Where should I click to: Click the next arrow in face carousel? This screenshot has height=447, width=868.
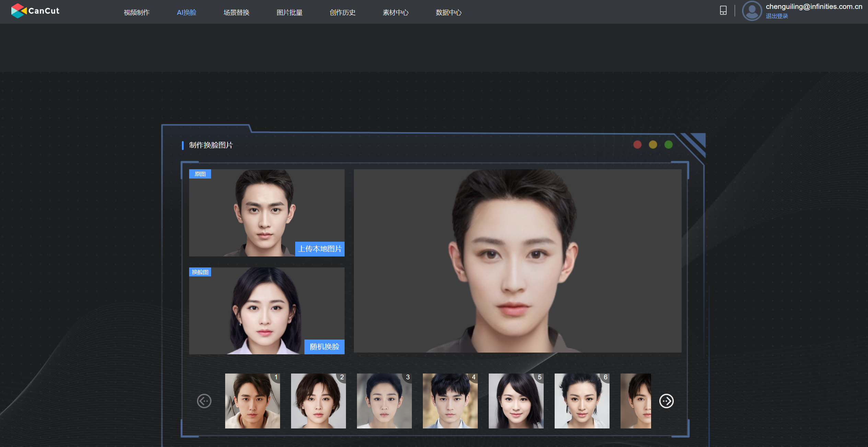[x=666, y=401]
